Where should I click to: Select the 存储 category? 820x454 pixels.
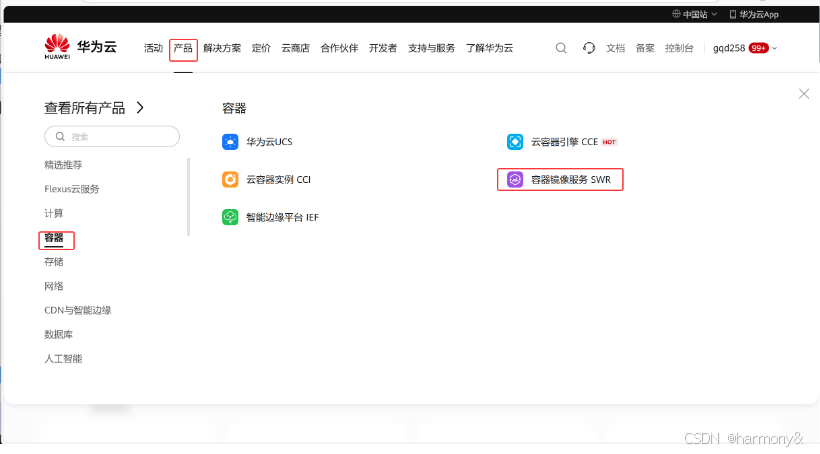coord(53,262)
